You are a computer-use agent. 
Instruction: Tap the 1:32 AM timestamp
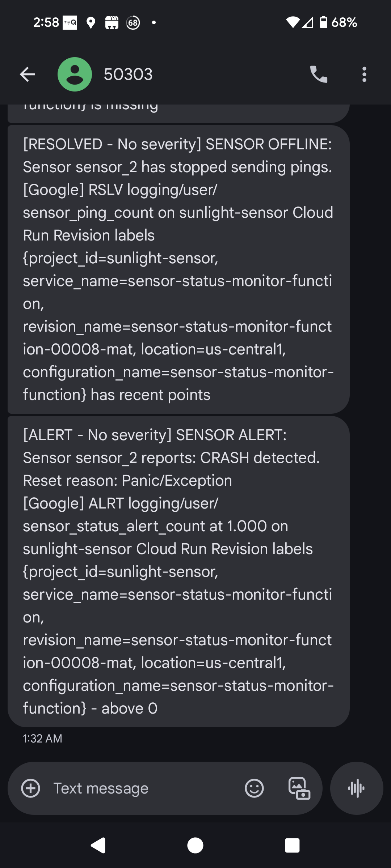tap(42, 739)
